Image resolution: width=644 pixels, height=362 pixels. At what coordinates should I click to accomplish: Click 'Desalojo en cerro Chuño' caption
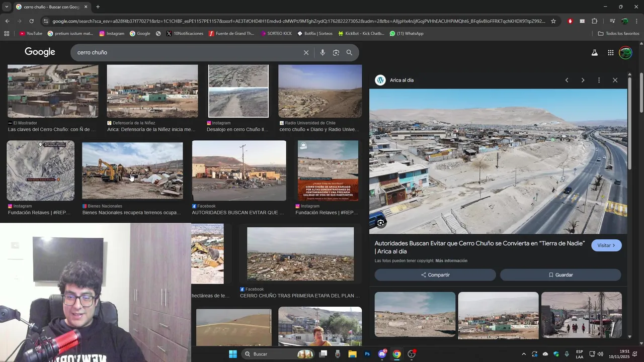click(x=237, y=130)
